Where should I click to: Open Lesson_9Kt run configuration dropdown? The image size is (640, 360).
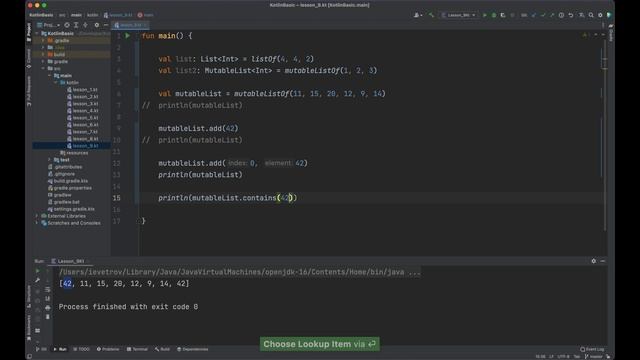click(x=459, y=15)
